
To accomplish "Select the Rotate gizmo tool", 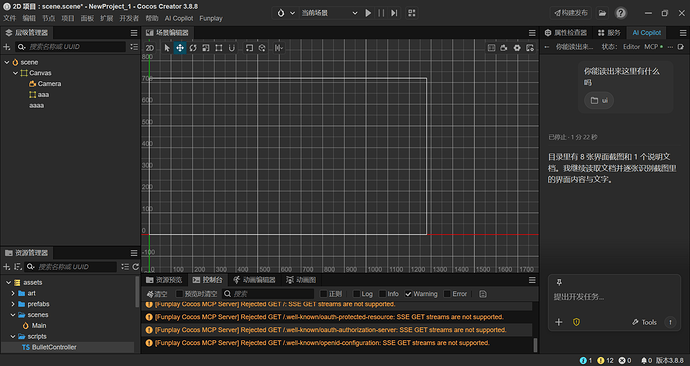I will click(x=193, y=48).
